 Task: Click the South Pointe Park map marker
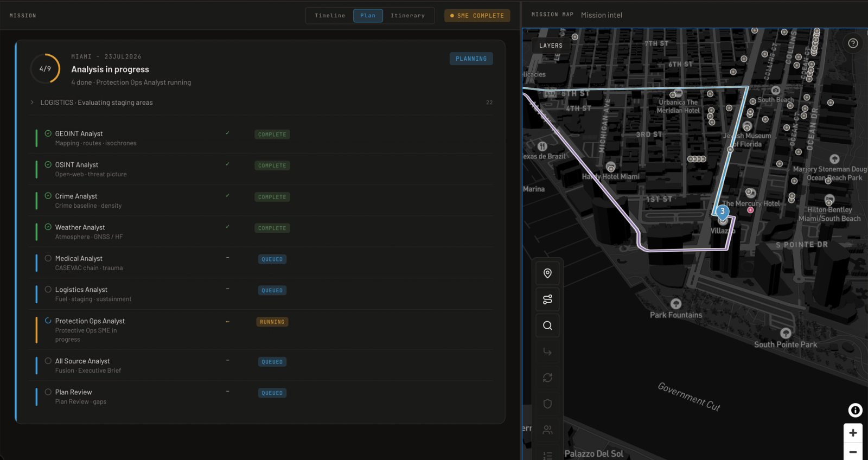(x=786, y=333)
